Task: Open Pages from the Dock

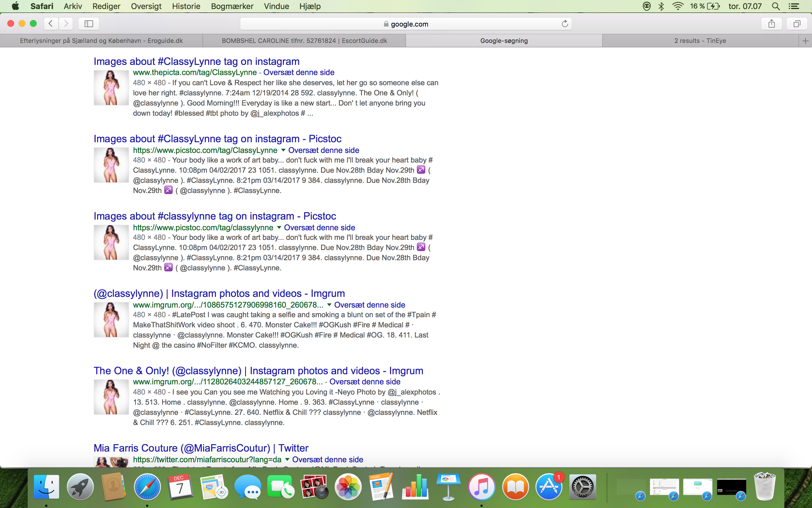Action: 381,487
